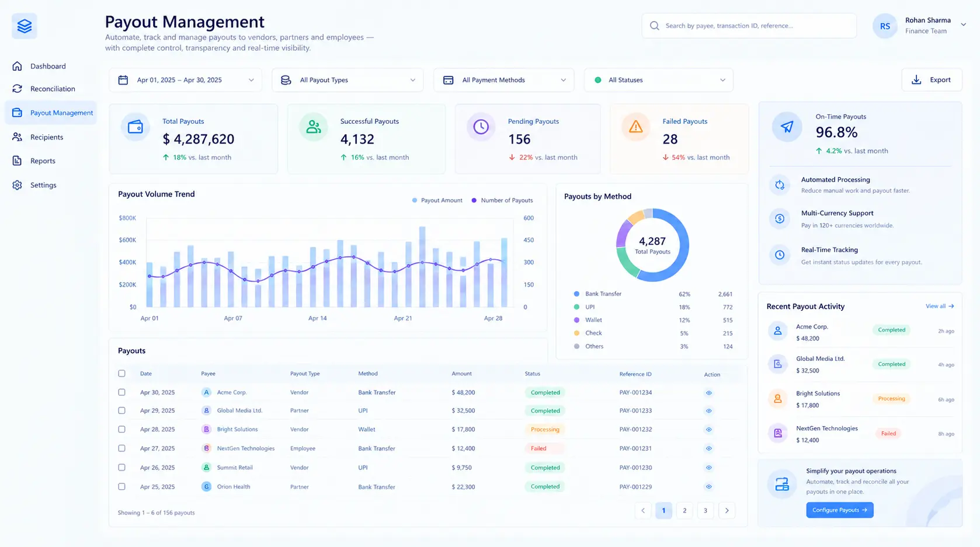View payout PAY-001234 with eye icon

point(709,393)
